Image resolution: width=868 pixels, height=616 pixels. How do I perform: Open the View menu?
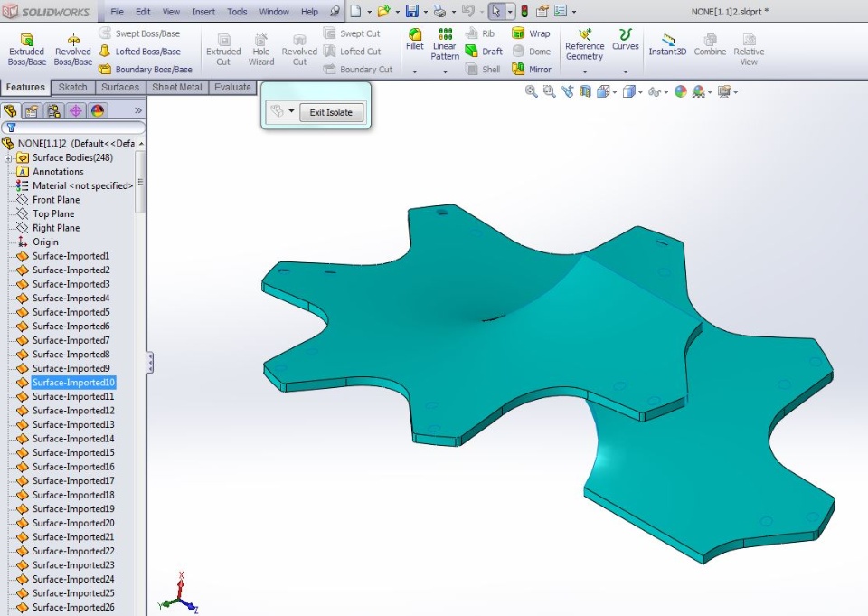(171, 12)
